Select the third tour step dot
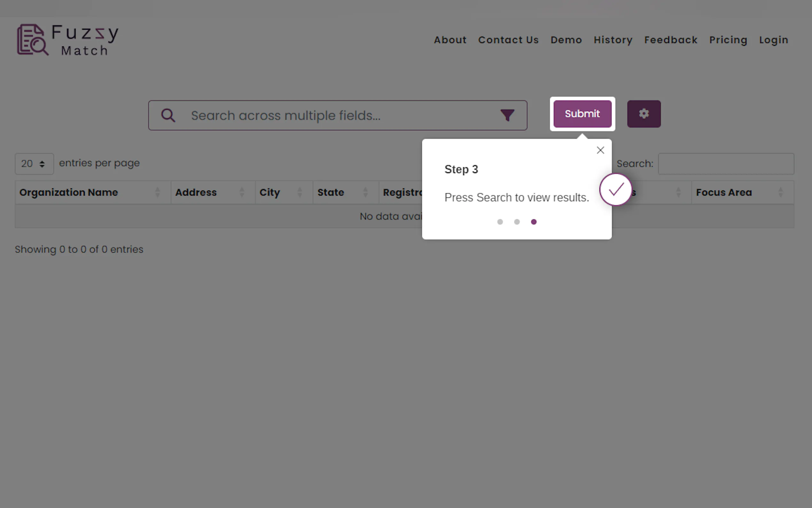Screen dimensions: 812x508 [x=534, y=222]
